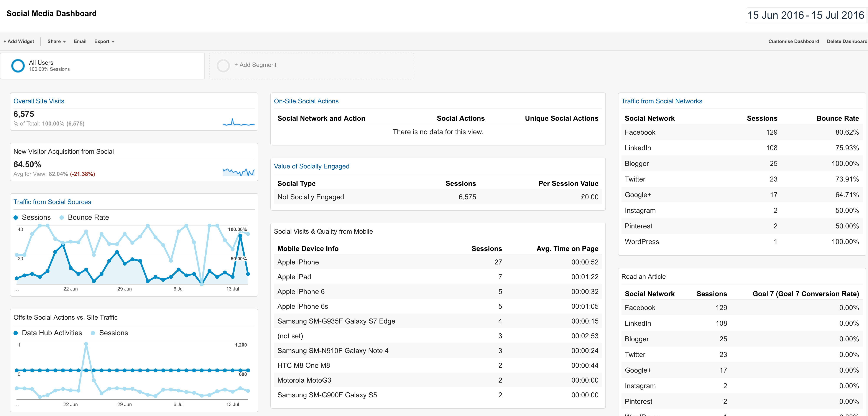Open the Share dropdown
Screen dimensions: 868x416
pos(57,41)
